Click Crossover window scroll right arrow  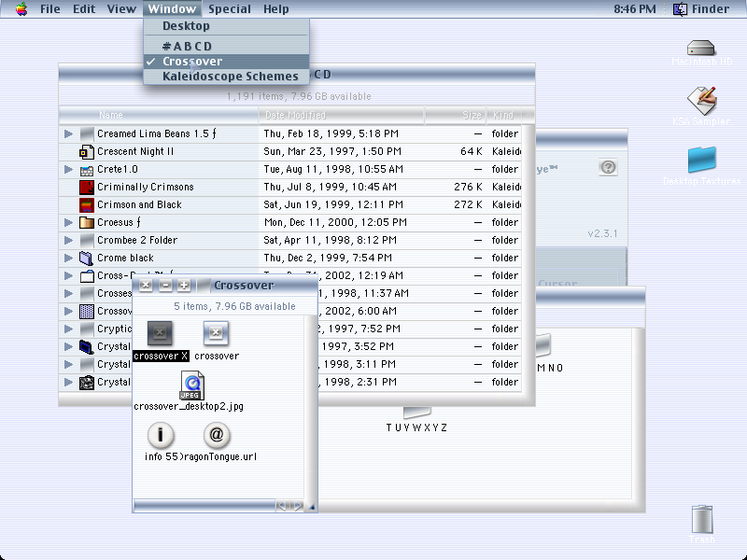(296, 506)
